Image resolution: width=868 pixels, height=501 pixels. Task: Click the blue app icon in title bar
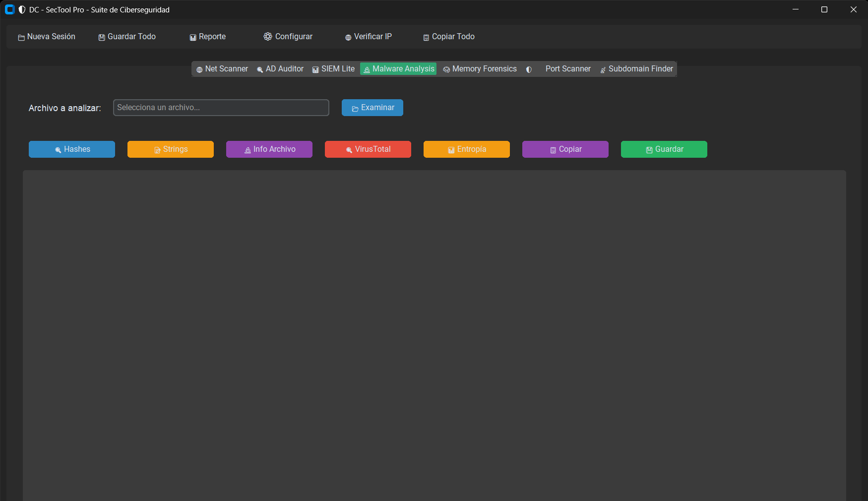tap(9, 9)
